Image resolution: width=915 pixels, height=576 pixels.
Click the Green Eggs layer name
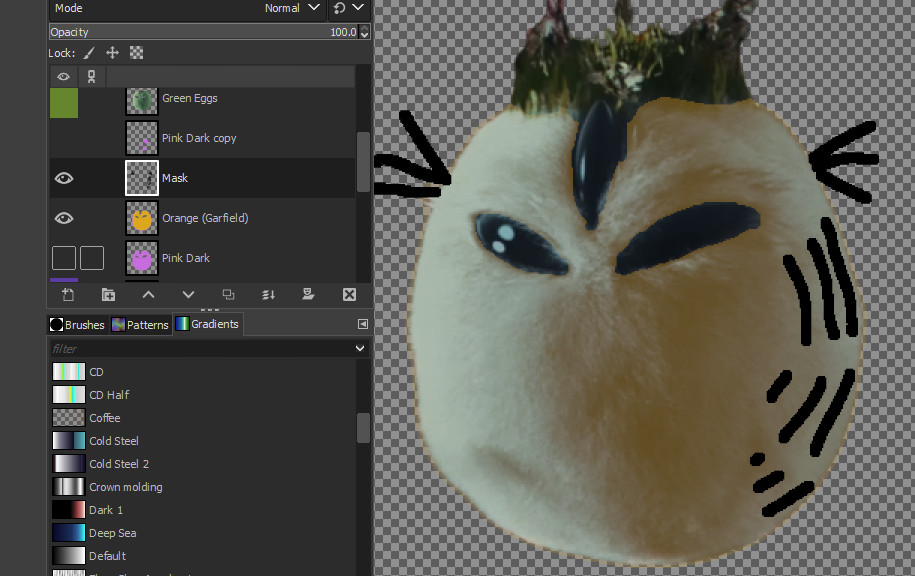(x=190, y=98)
